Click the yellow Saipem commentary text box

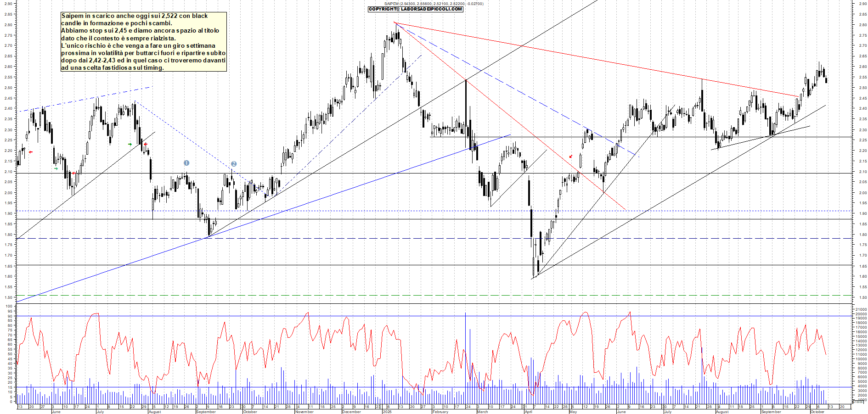(143, 42)
